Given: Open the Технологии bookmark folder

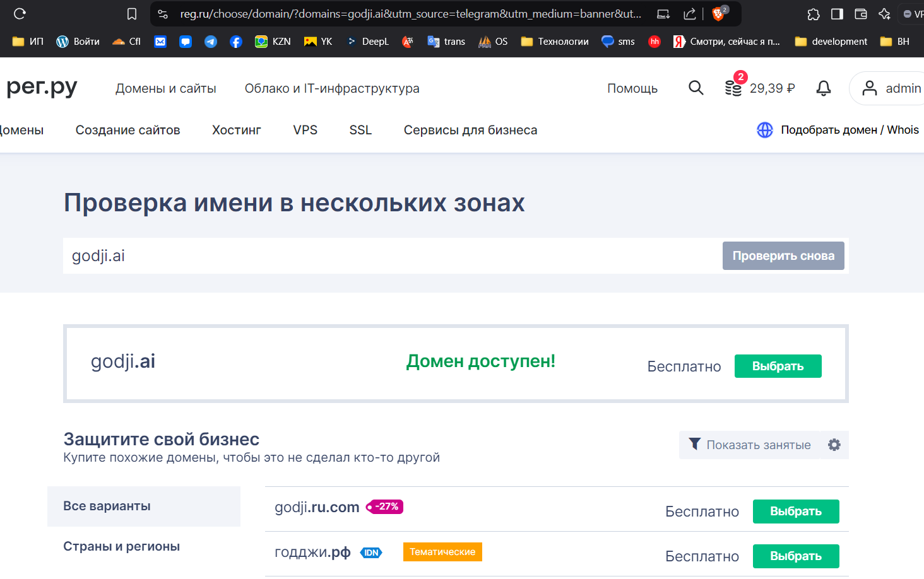Looking at the screenshot, I should click(555, 42).
